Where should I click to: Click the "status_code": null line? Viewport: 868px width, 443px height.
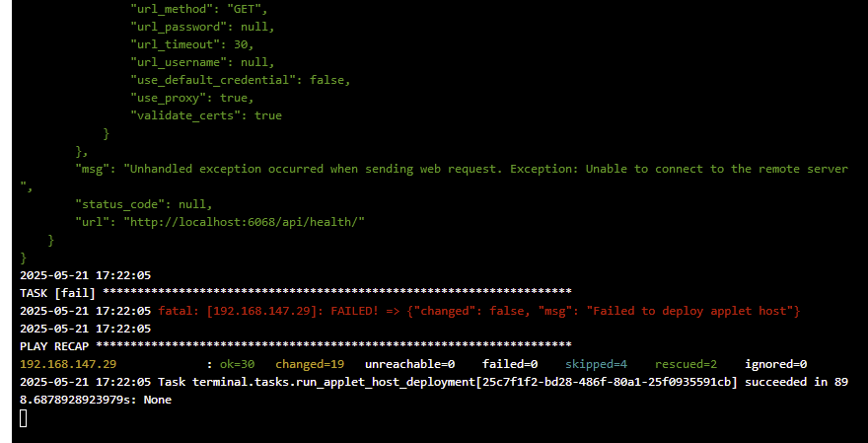pos(144,204)
